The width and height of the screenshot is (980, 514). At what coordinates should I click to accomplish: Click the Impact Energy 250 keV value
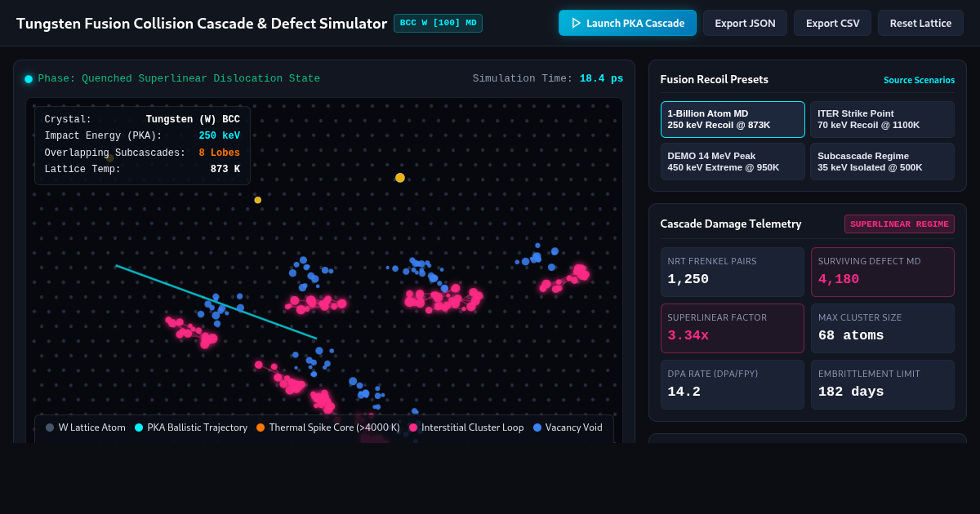coord(219,135)
